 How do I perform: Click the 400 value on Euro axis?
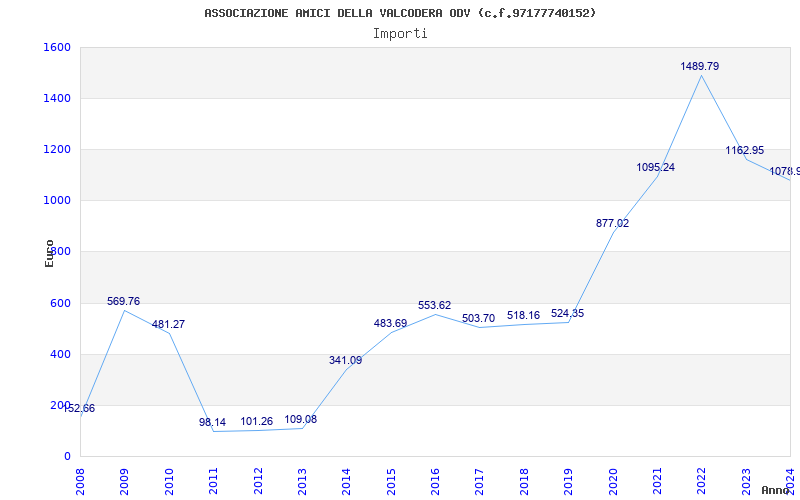click(x=60, y=355)
